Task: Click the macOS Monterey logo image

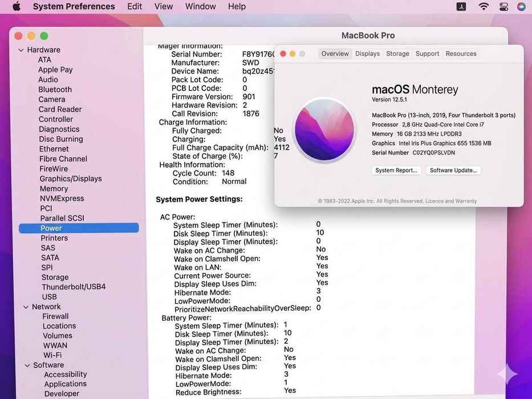Action: 324,129
